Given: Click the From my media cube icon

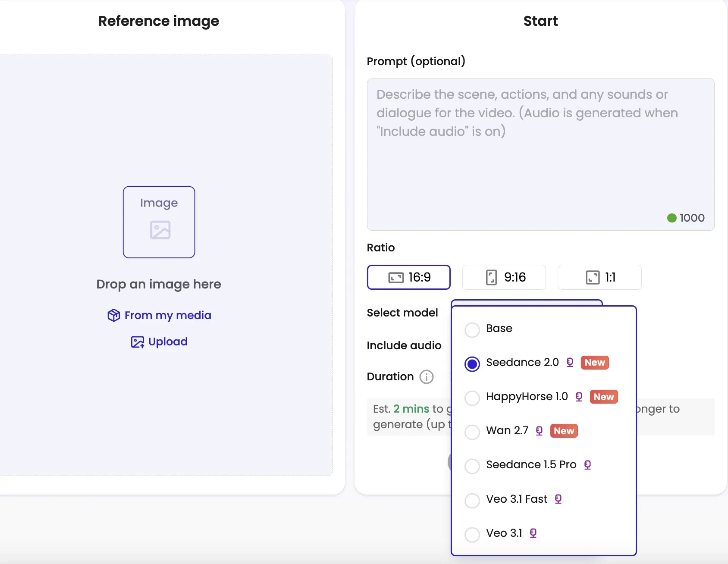Looking at the screenshot, I should click(x=114, y=315).
